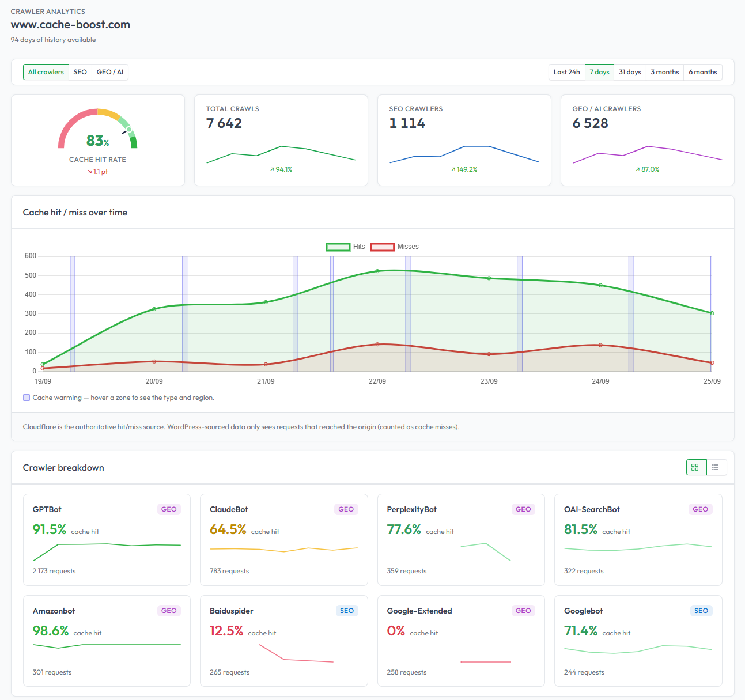Click the cache hit rate gauge
The width and height of the screenshot is (745, 700).
(97, 129)
